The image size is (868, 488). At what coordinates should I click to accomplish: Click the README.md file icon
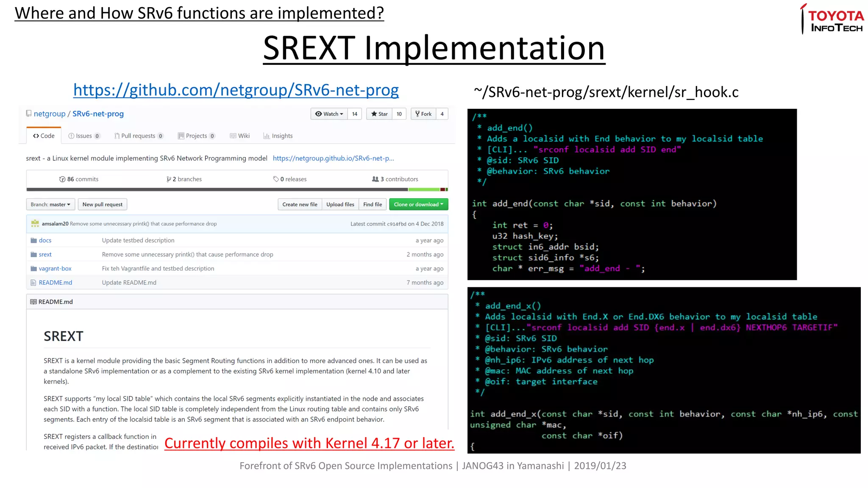coord(33,283)
